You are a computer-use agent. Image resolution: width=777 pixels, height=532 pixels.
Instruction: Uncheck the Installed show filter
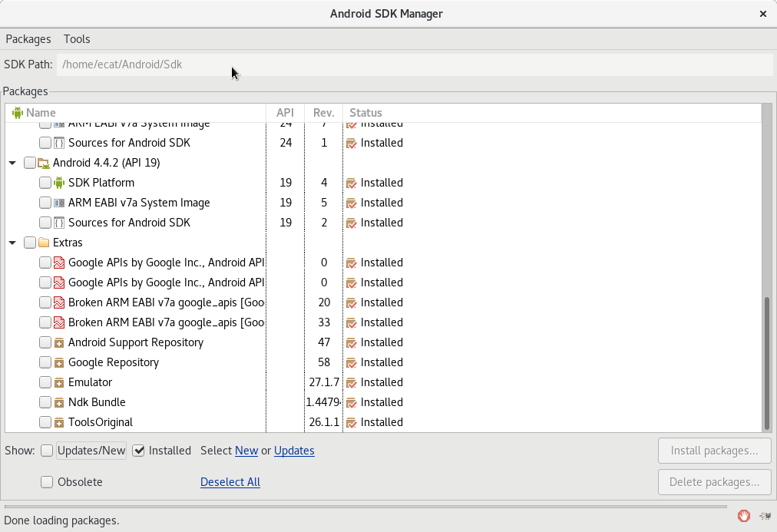click(x=139, y=451)
